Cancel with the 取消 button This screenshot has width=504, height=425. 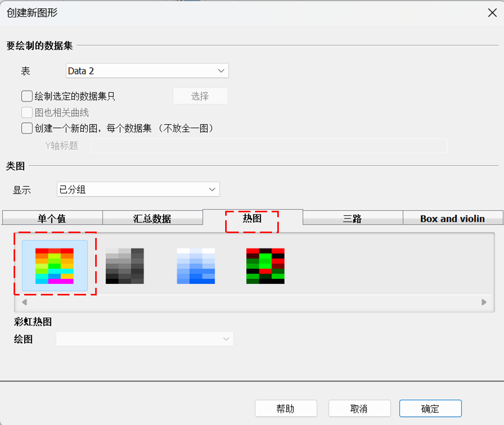359,408
